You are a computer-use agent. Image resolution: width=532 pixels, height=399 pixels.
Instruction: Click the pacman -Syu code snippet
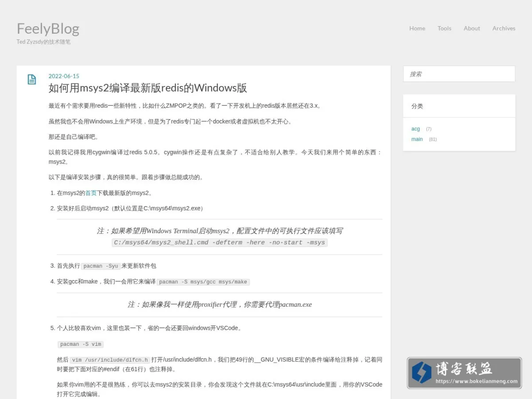(101, 266)
